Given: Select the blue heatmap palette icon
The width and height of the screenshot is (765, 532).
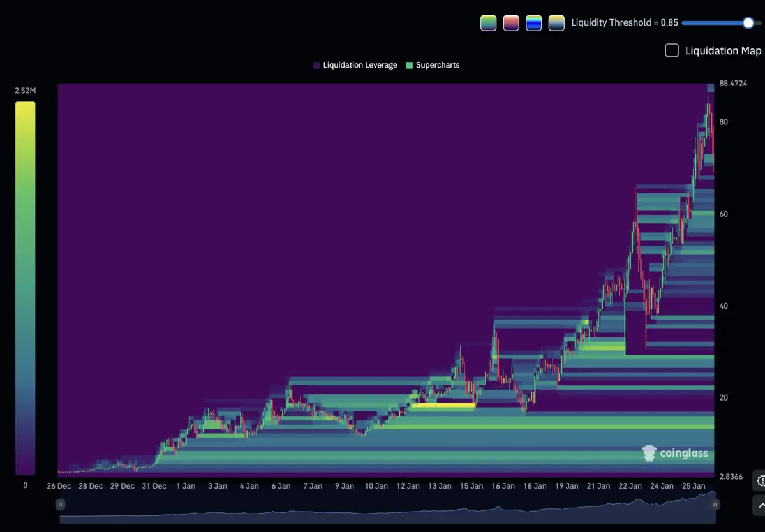Looking at the screenshot, I should coord(533,22).
